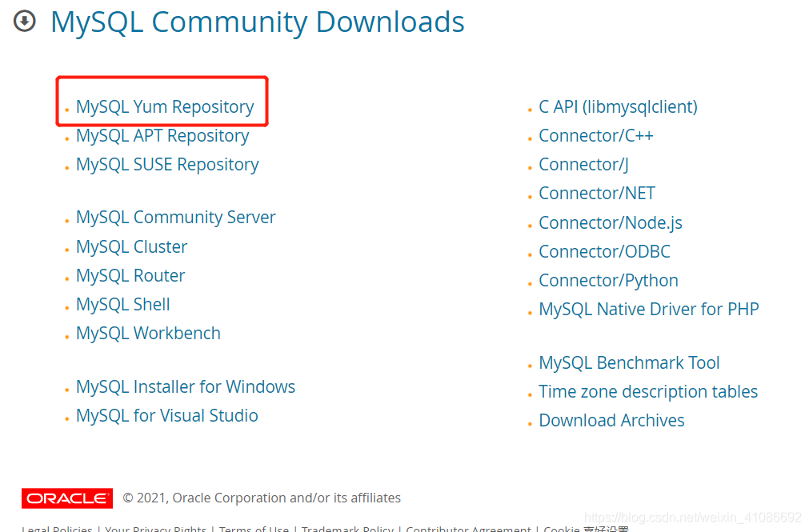809x532 pixels.
Task: Open the C API (libmysqlclient) link
Action: point(618,107)
